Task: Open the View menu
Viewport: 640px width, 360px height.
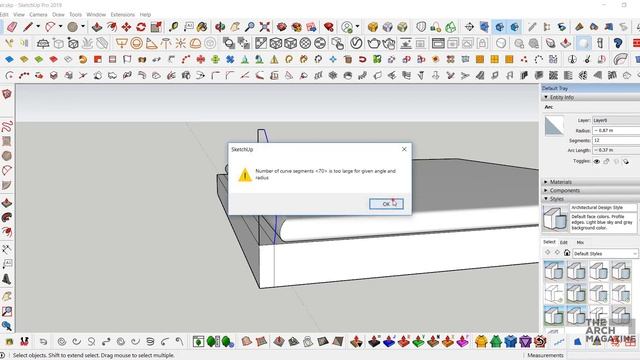Action: [x=19, y=14]
